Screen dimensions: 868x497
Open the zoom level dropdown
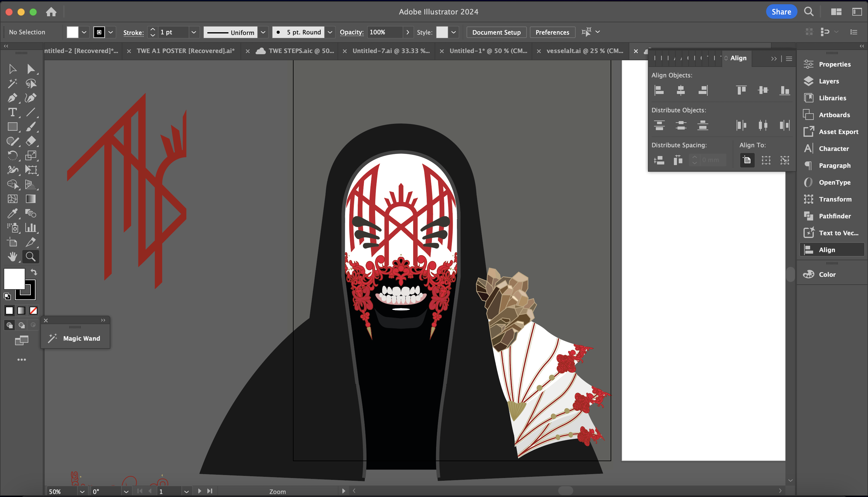click(82, 492)
